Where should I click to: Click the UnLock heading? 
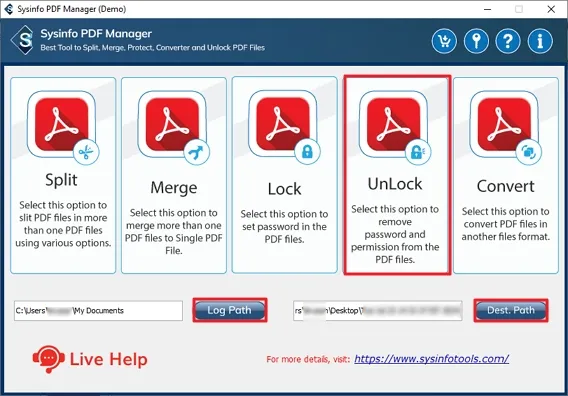pos(395,184)
